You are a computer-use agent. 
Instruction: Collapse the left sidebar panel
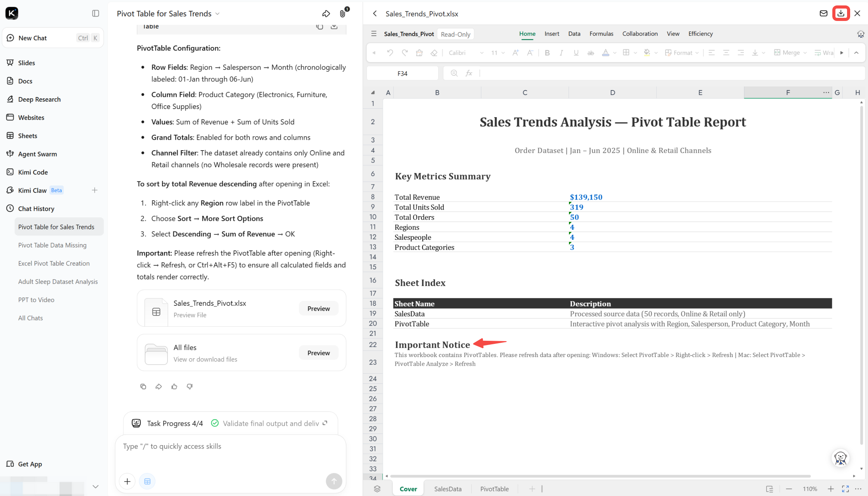[95, 13]
